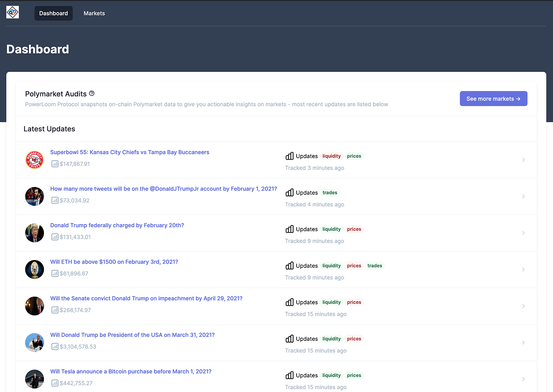This screenshot has height=392, width=553.
Task: Click Updates bar icon in ETH $1500 row
Action: point(290,266)
